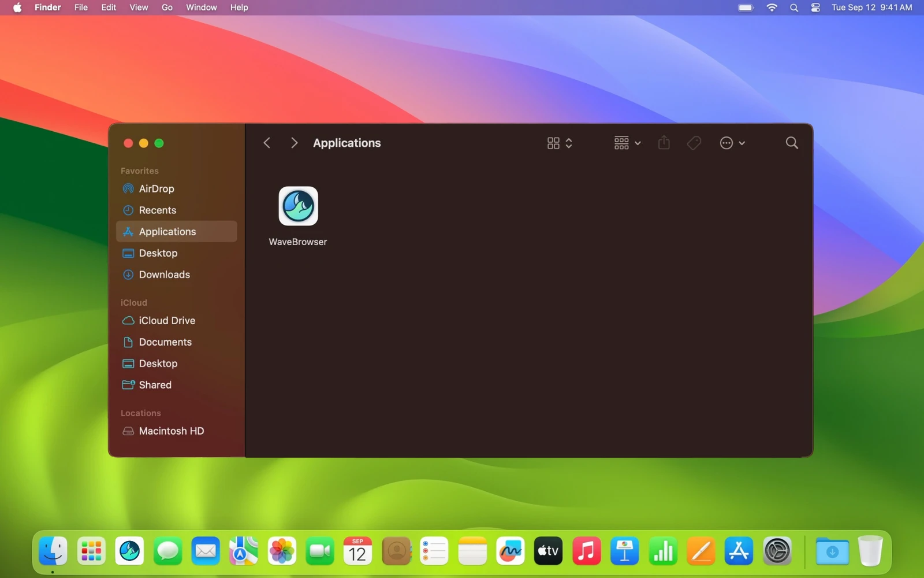Open Music from the Dock
924x578 pixels.
coord(587,551)
